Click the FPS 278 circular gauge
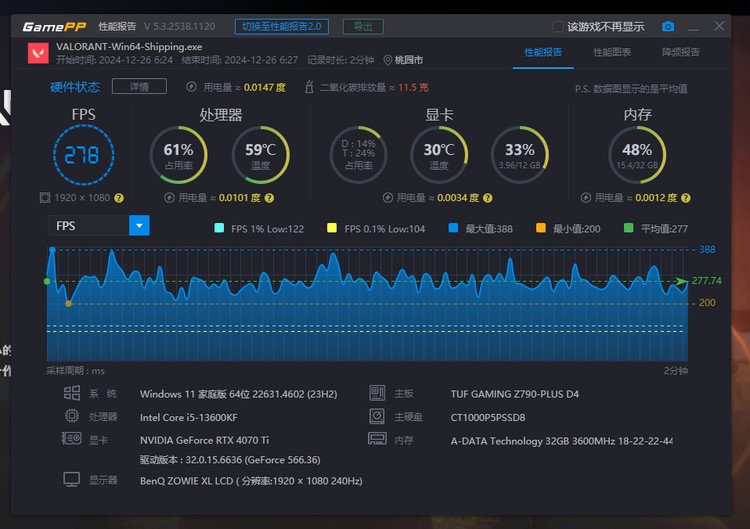 point(83,155)
